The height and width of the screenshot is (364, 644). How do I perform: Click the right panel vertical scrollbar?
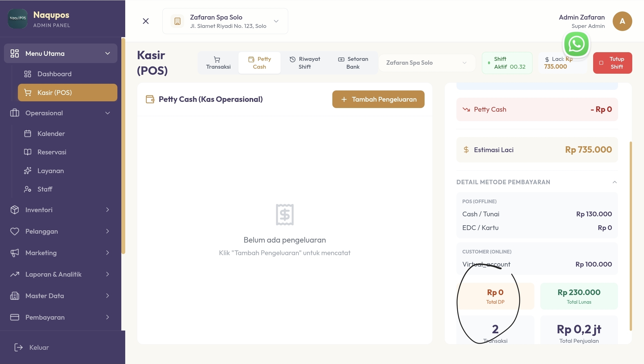631,236
